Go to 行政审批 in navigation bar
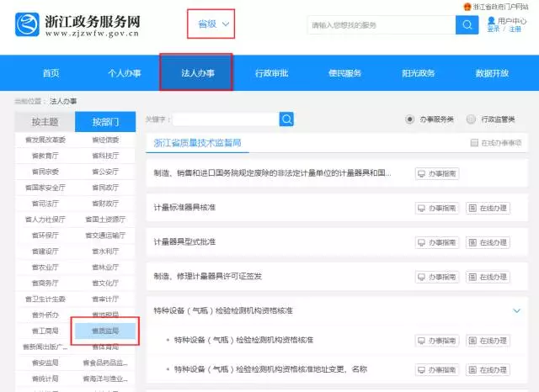This screenshot has width=539, height=392. point(271,73)
